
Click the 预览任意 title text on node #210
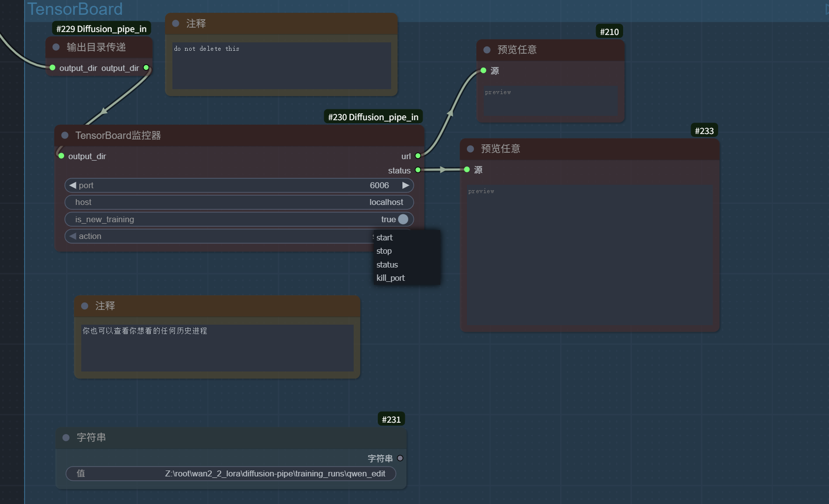pos(517,50)
